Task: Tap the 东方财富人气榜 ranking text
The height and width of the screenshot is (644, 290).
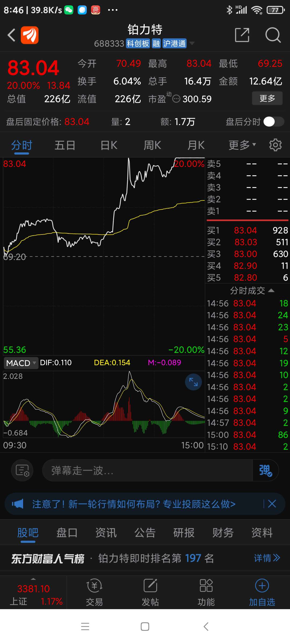Action: (48, 559)
